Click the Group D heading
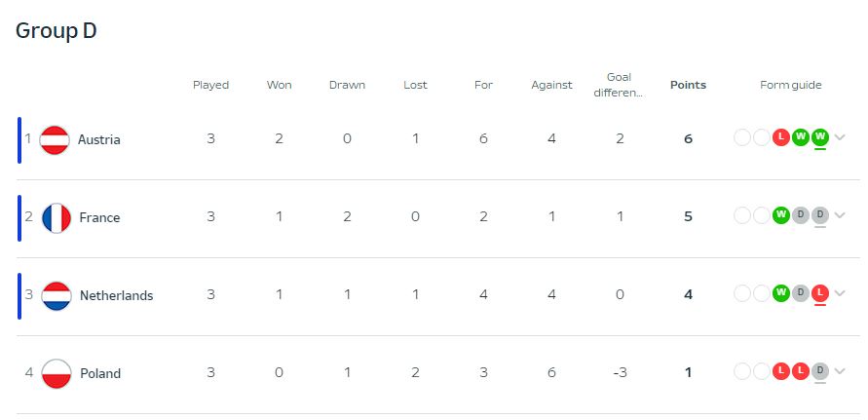Viewport: 868px width, 420px height. [57, 30]
